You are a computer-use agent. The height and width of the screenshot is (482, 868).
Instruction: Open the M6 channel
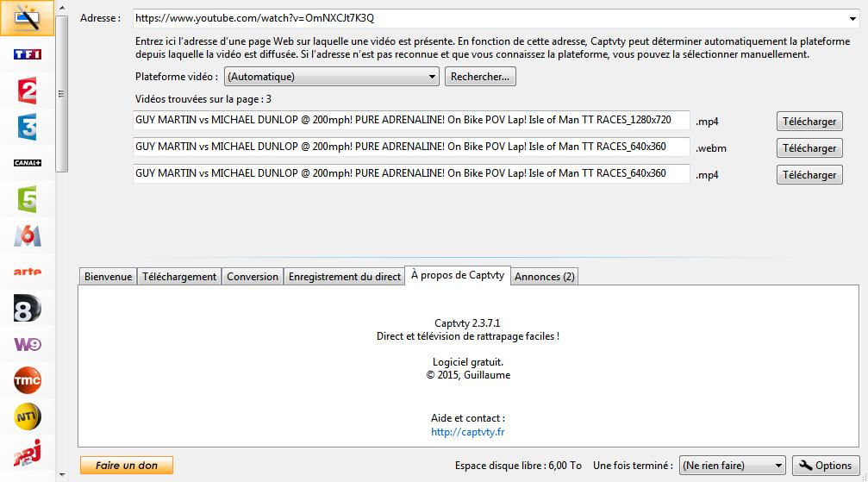pos(27,235)
